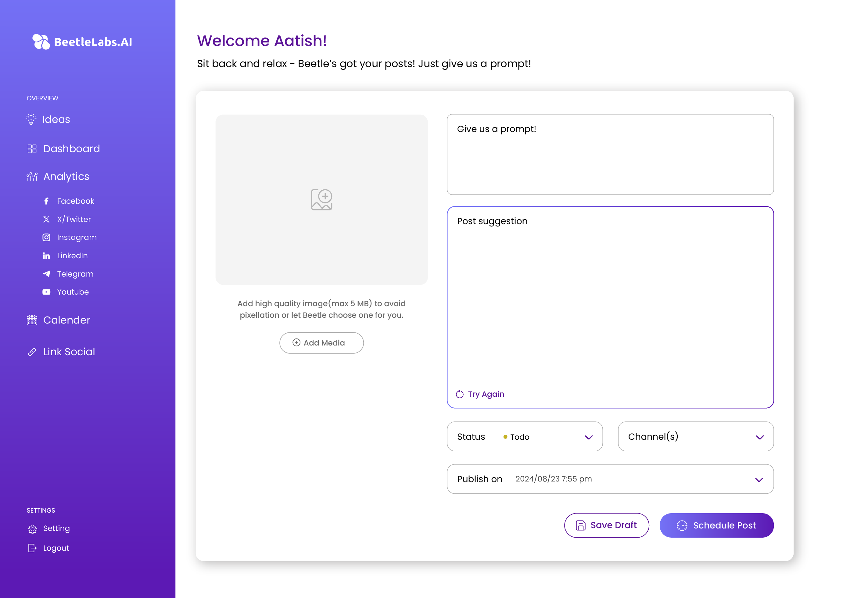
Task: Open the Dashboard menu item
Action: pos(71,149)
